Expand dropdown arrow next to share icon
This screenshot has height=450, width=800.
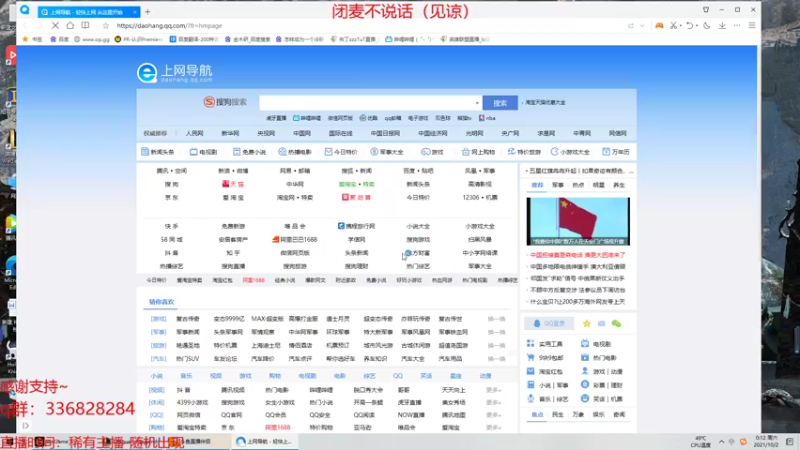[x=642, y=26]
